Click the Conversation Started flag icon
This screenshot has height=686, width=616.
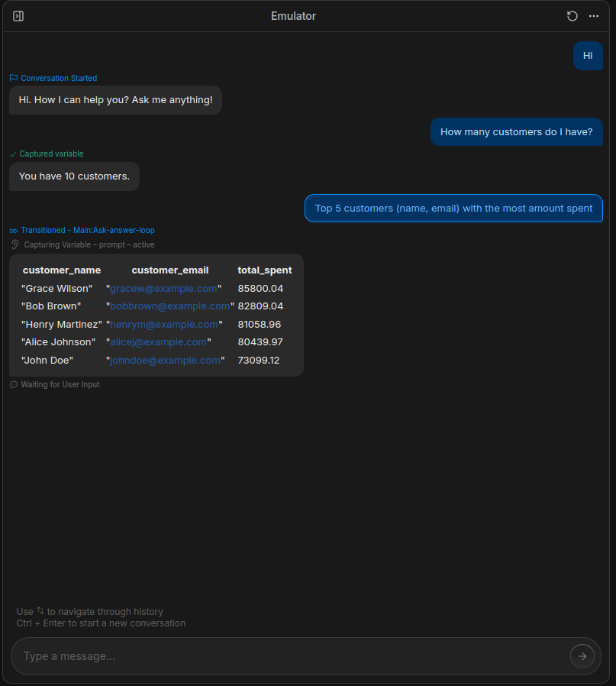pyautogui.click(x=14, y=78)
